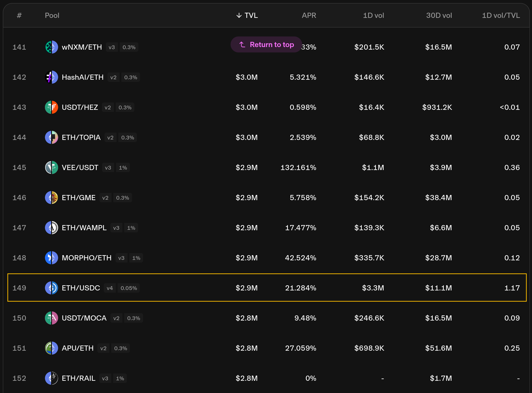Open the ETH/TOPIA pool link
This screenshot has width=532, height=393.
[81, 138]
